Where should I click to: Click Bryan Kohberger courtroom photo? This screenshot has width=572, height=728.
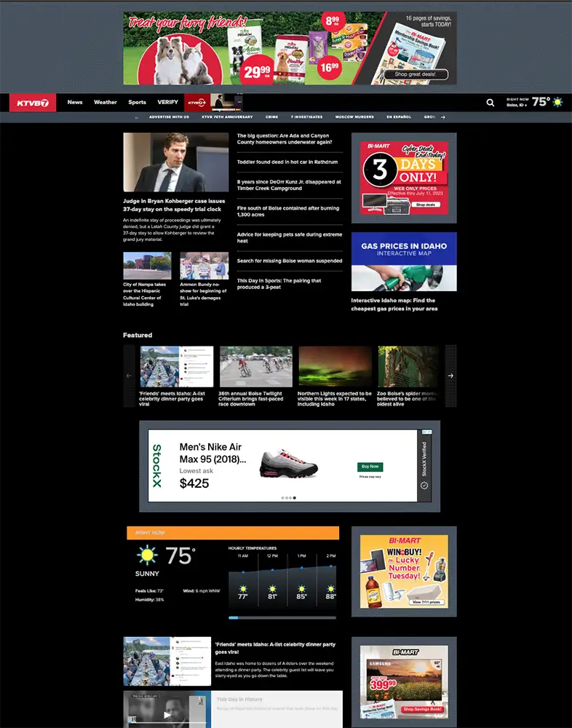175,162
